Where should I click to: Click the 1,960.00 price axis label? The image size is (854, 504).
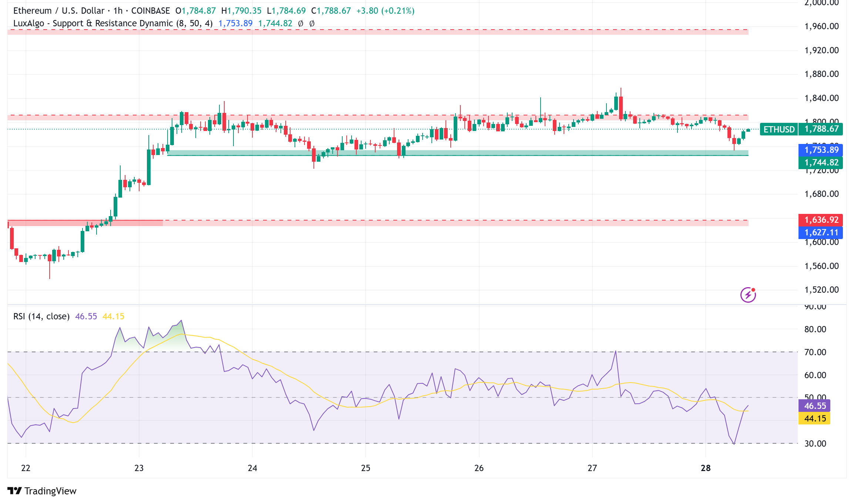coord(821,26)
